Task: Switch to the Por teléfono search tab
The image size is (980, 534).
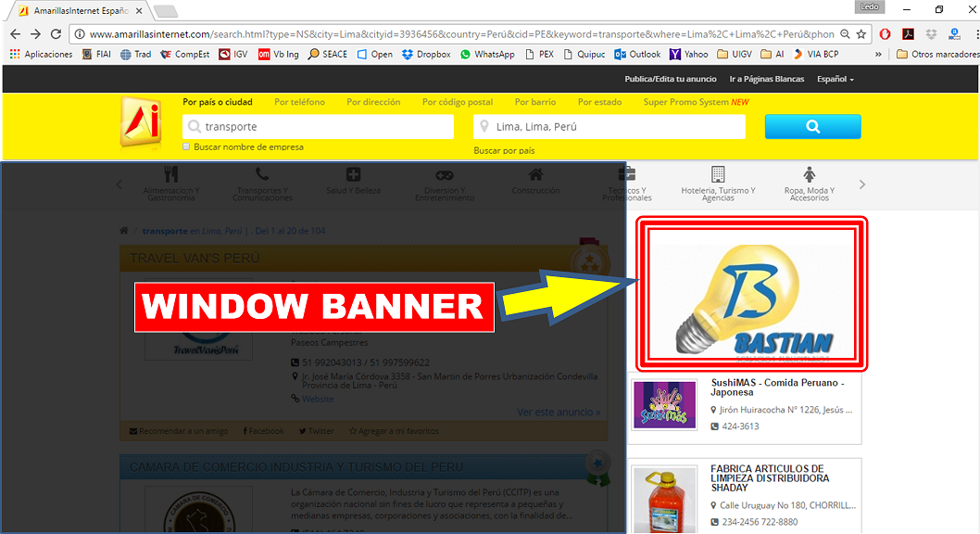Action: pos(299,102)
